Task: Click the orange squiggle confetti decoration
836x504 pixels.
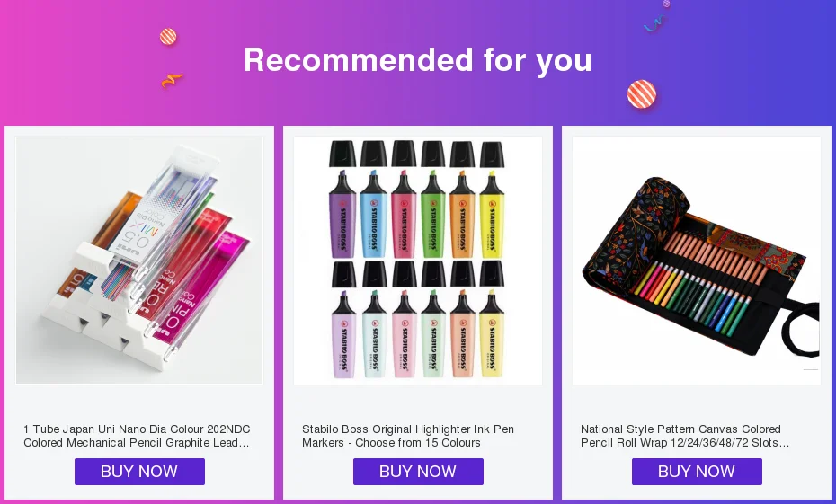Action: 172,81
